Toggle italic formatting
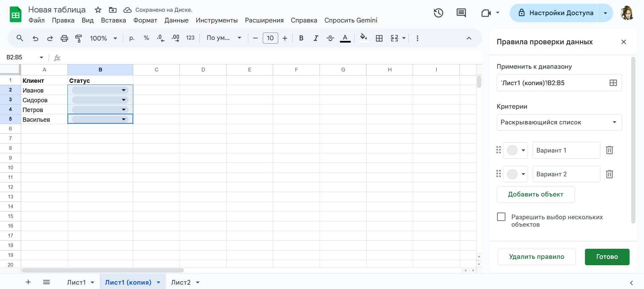This screenshot has height=289, width=644. [315, 38]
